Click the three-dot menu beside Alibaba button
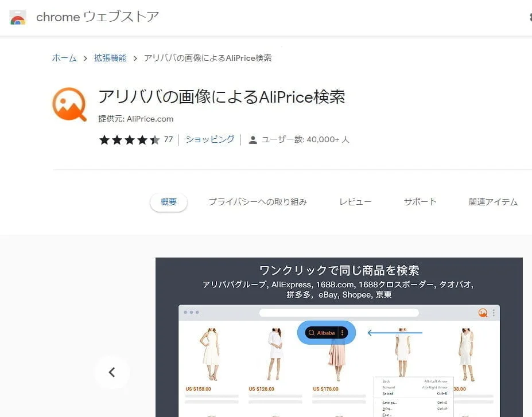Viewport: 532px width, 417px height. (x=343, y=333)
